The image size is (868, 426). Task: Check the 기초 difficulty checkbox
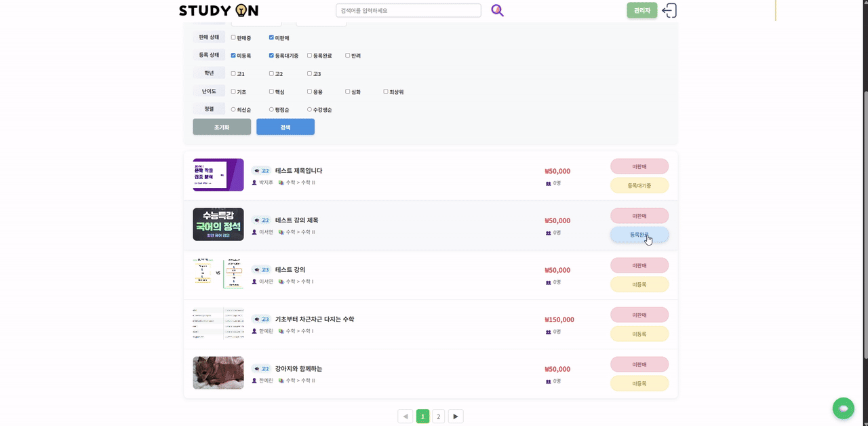point(233,92)
